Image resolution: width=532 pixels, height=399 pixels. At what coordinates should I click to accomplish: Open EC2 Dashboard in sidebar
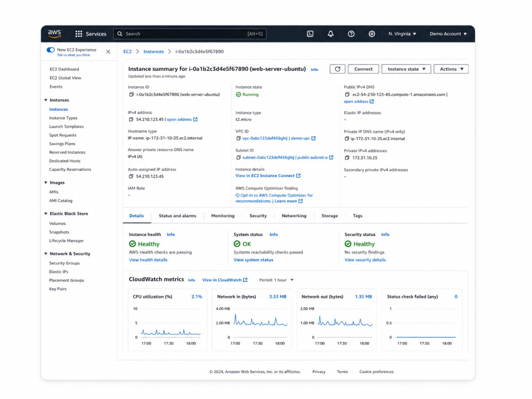pyautogui.click(x=64, y=69)
